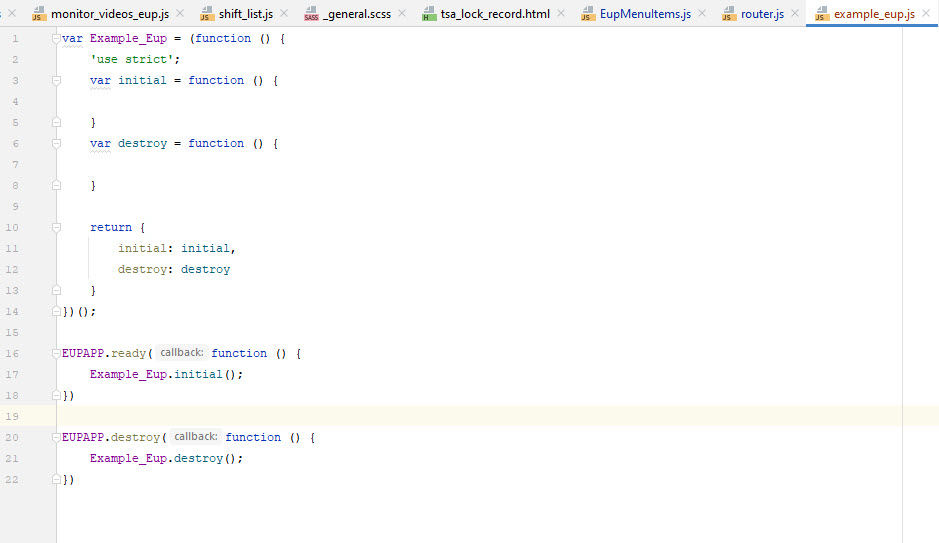Click Example_Eup.destroy() on line 21
This screenshot has height=543, width=939.
(166, 458)
